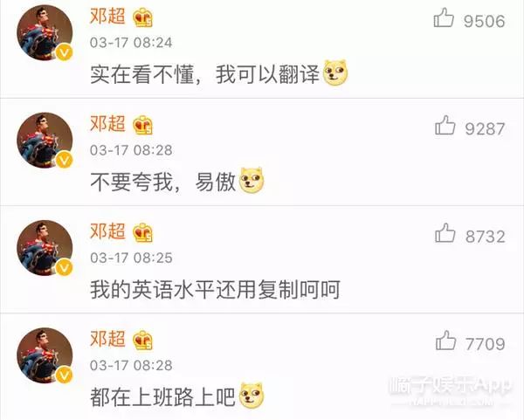Open the avatar on the 都在上班路上吧 comment
Viewport: 524px width, 420px height.
click(45, 355)
